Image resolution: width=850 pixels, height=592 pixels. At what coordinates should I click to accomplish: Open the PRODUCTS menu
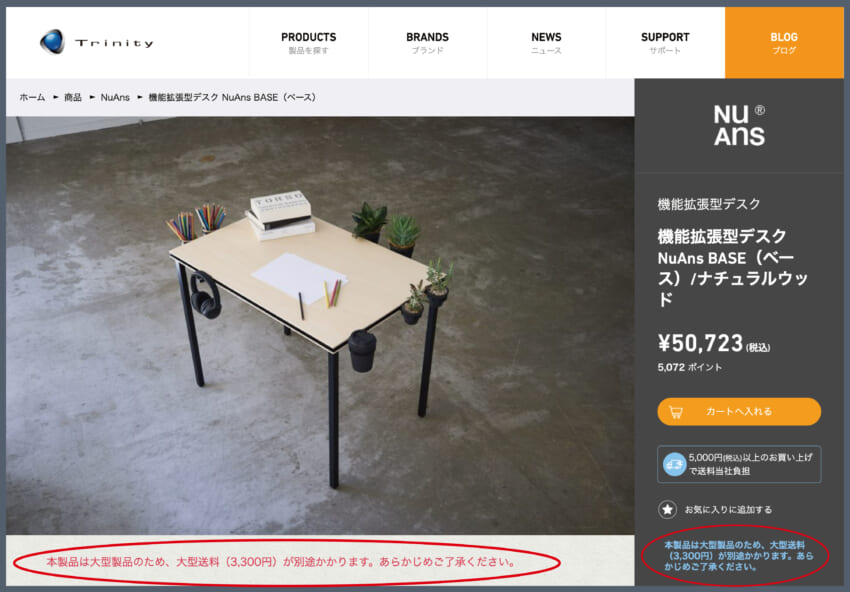coord(308,43)
